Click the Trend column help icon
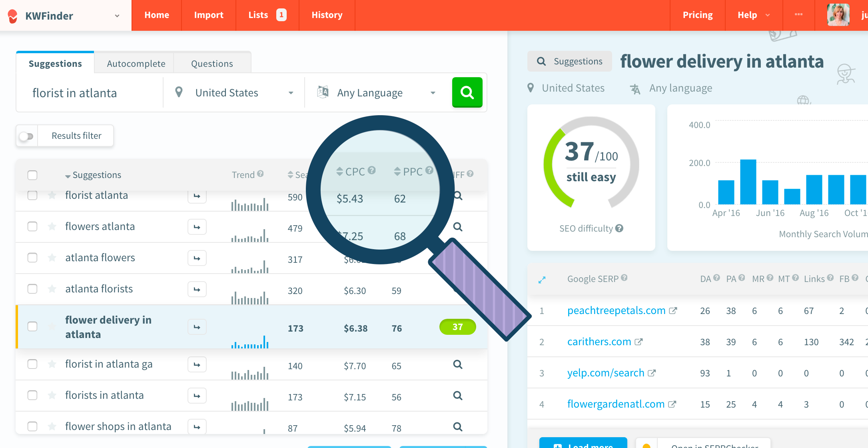 pyautogui.click(x=260, y=174)
